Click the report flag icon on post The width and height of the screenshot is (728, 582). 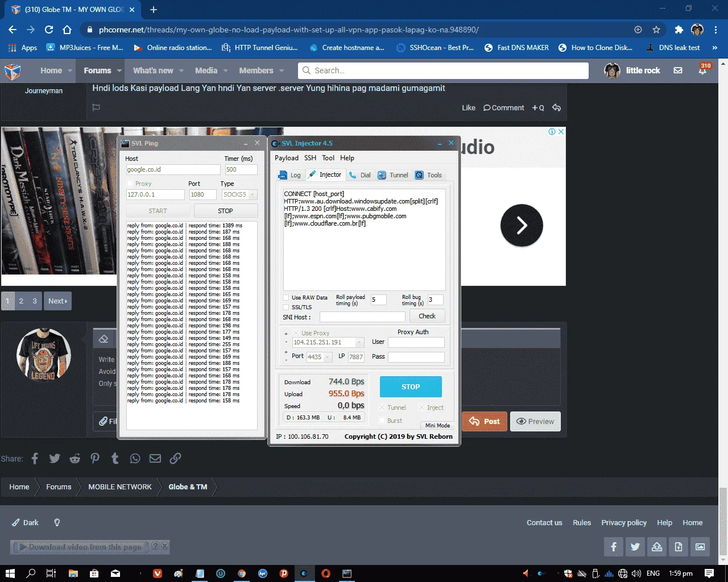96,107
